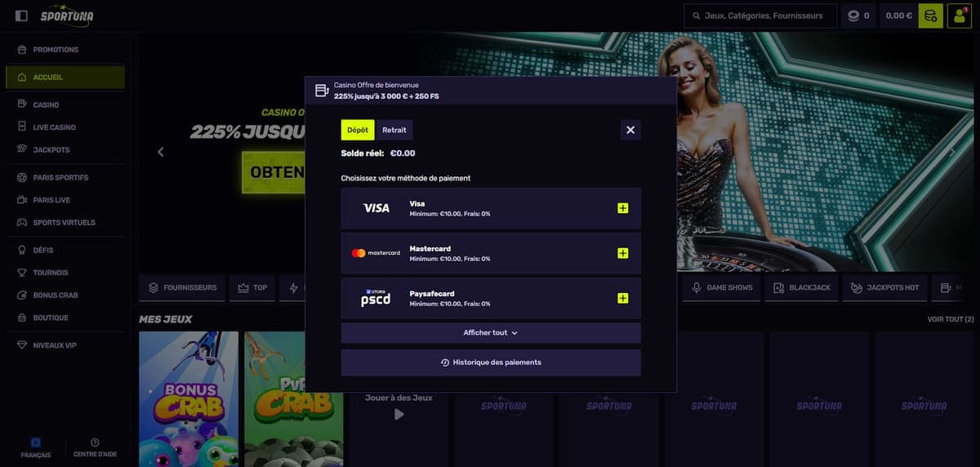Expand the Mastercard payment method
The image size is (980, 467).
(x=623, y=254)
